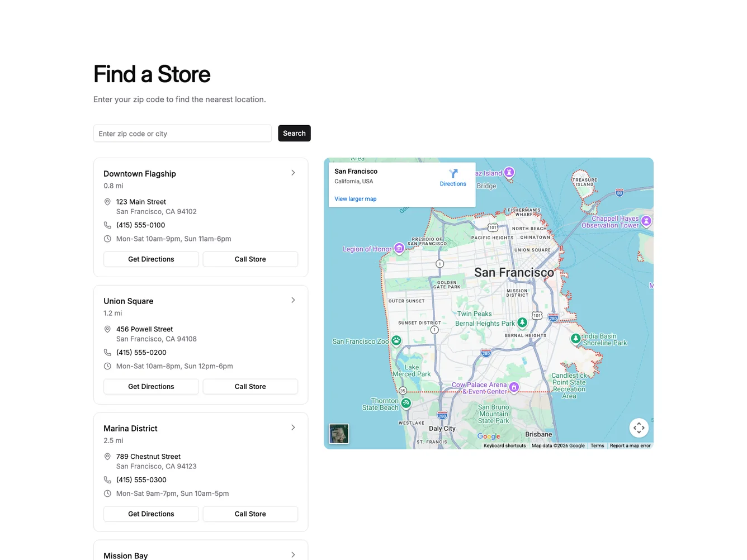Select the purple marker near Legion of Honor
This screenshot has height=560, width=747.
[399, 248]
